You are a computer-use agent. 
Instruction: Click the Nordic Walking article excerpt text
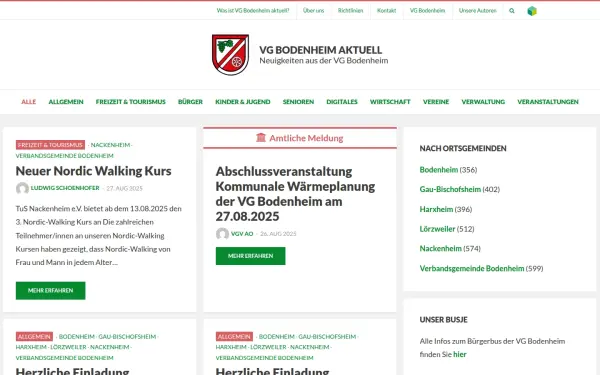pos(99,236)
